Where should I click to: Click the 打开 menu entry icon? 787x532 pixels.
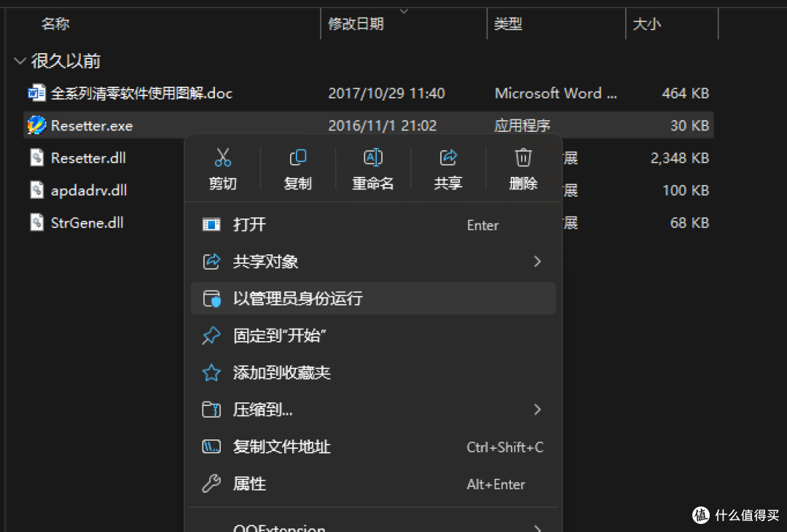coord(211,224)
